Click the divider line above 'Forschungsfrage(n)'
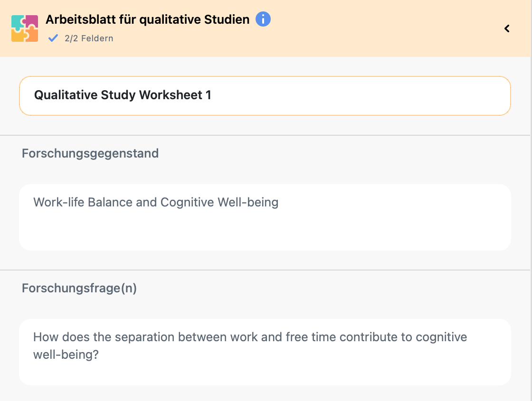Screen dimensions: 532x401 point(266,270)
